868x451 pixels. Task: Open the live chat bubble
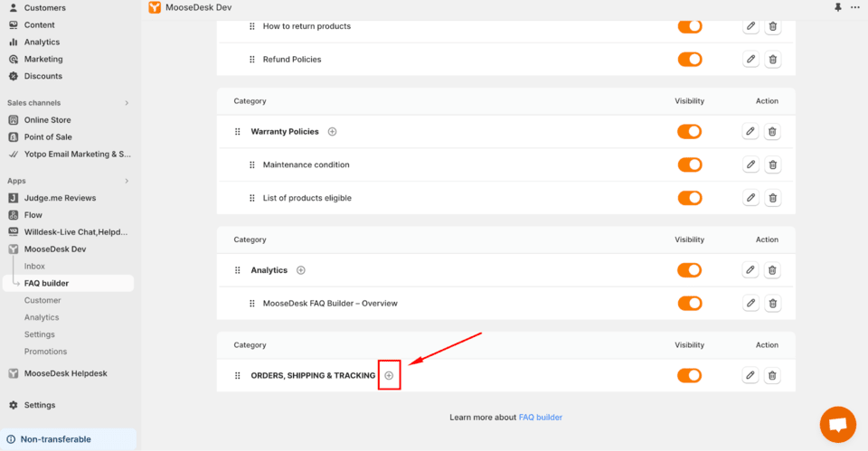coord(837,425)
